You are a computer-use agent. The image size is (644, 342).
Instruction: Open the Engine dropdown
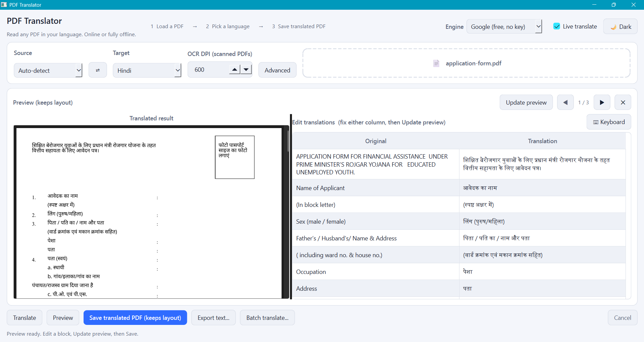[504, 26]
